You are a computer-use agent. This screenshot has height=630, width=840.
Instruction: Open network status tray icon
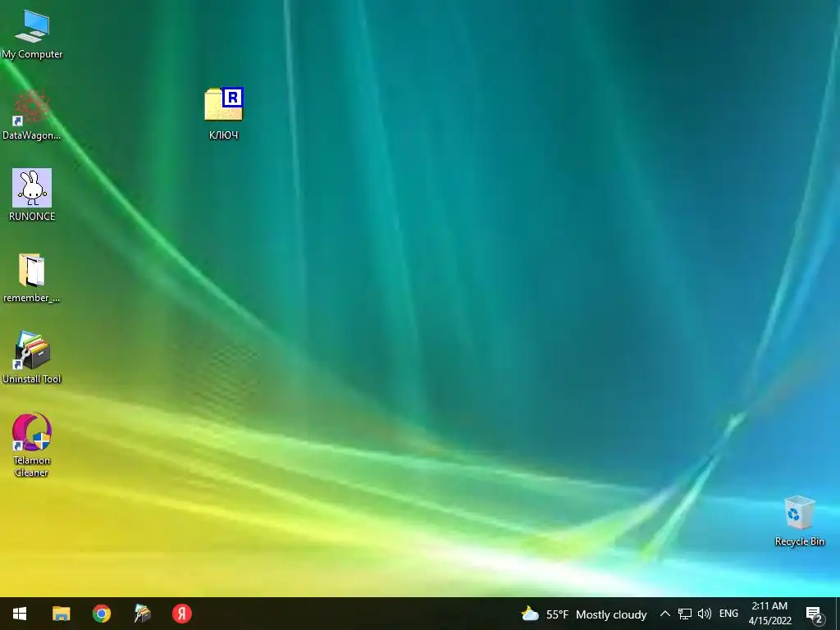685,614
